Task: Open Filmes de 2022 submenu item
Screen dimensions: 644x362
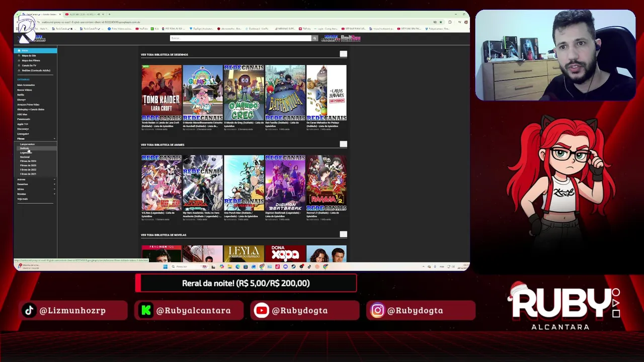Action: [28, 170]
